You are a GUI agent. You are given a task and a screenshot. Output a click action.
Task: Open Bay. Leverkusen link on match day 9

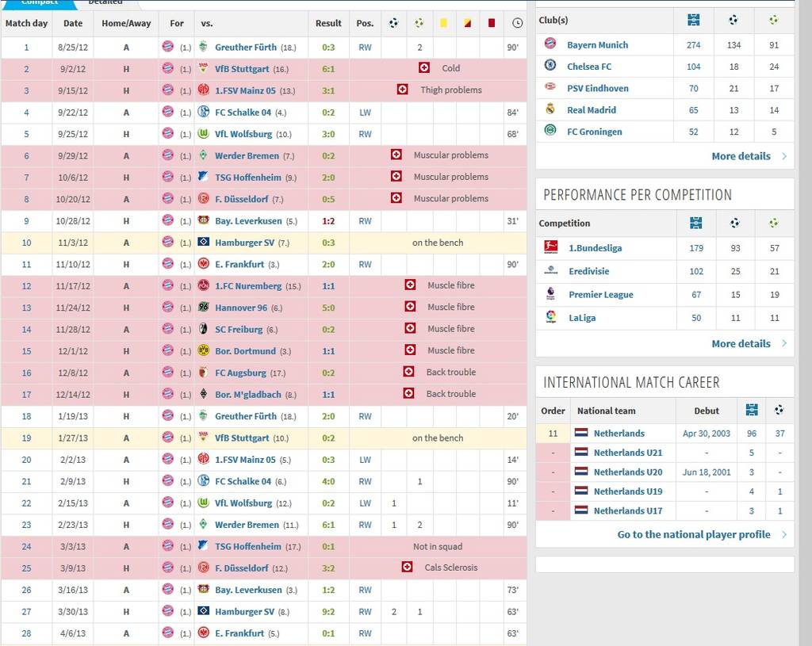point(248,221)
